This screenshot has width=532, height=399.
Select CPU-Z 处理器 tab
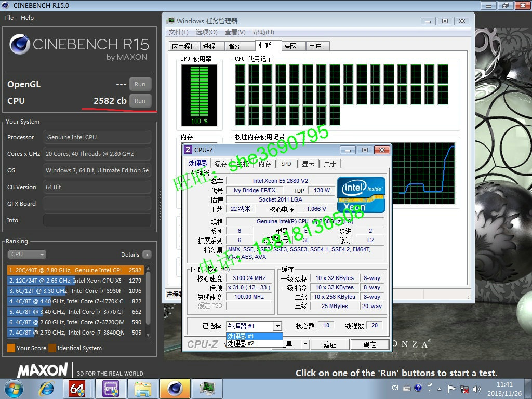197,163
